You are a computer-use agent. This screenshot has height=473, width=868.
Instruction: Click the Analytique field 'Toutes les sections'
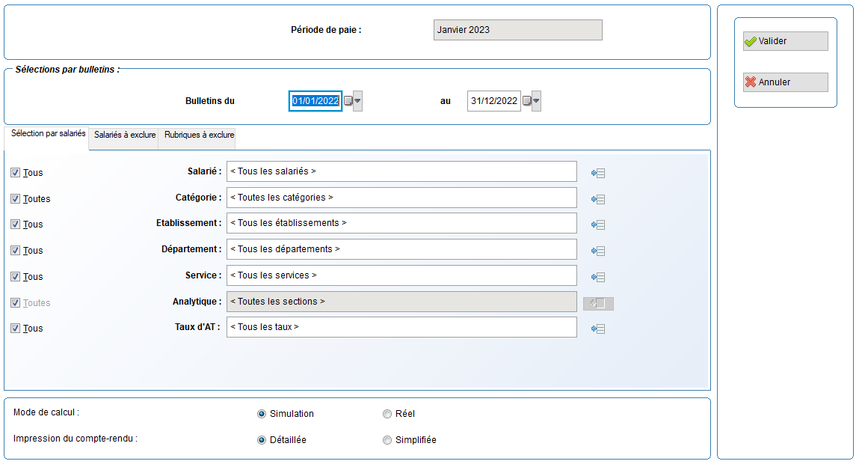[x=402, y=302]
